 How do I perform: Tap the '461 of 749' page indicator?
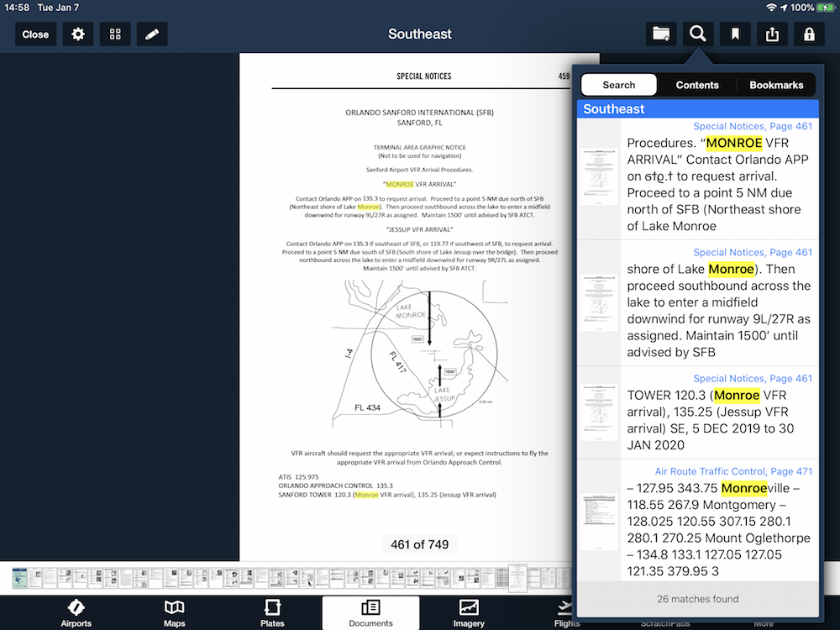click(419, 544)
